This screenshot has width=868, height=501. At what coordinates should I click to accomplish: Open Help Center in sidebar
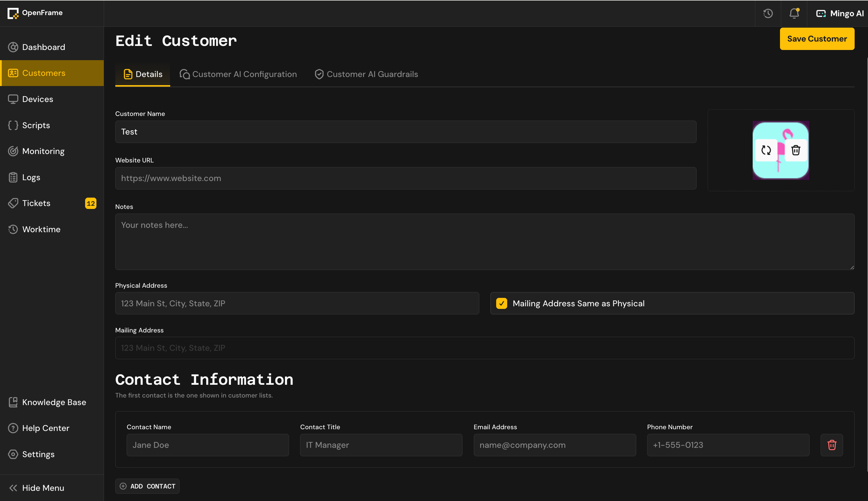pos(52,428)
